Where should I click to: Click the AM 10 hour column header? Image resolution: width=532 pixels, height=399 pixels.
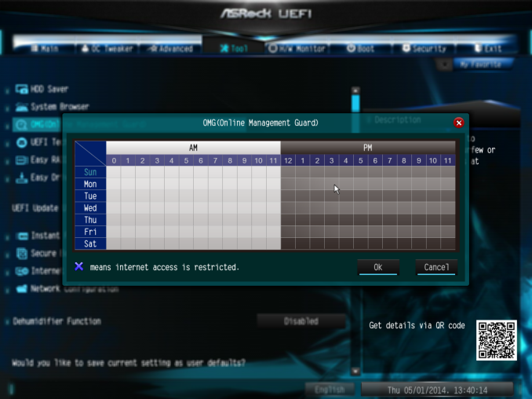tap(258, 160)
